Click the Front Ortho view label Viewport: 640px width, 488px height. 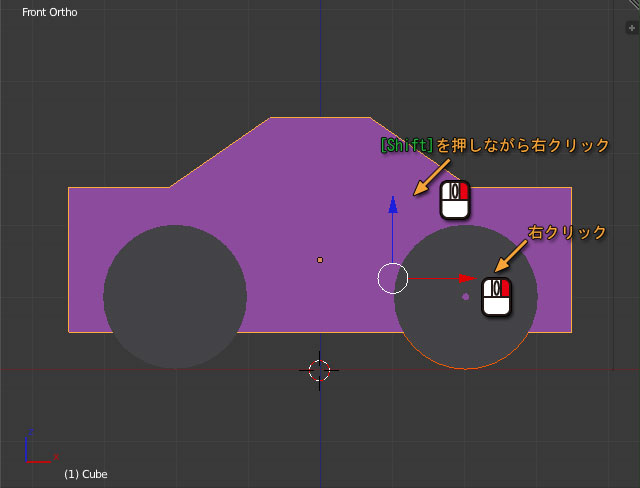pyautogui.click(x=50, y=13)
